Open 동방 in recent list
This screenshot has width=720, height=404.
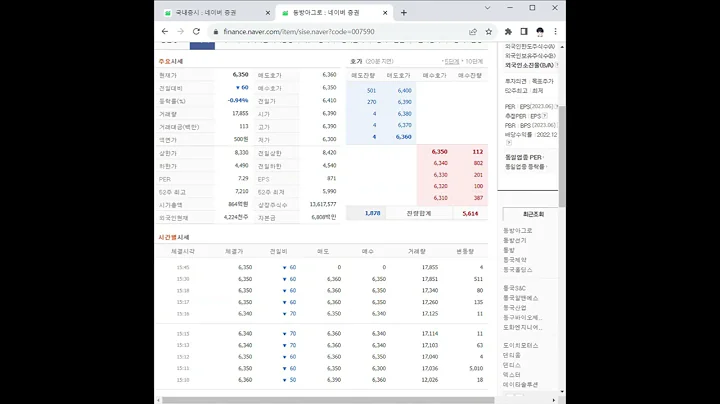click(x=509, y=250)
